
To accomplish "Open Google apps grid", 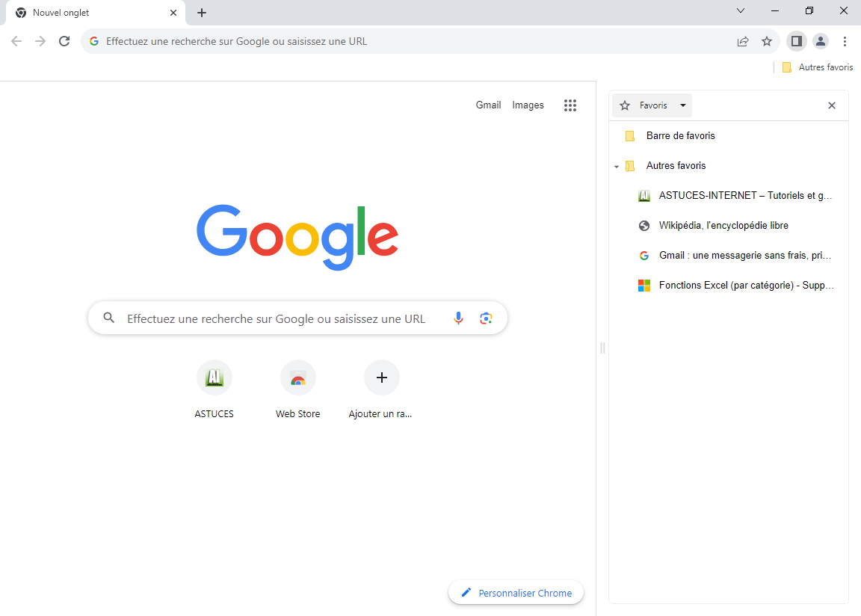I will pos(570,105).
